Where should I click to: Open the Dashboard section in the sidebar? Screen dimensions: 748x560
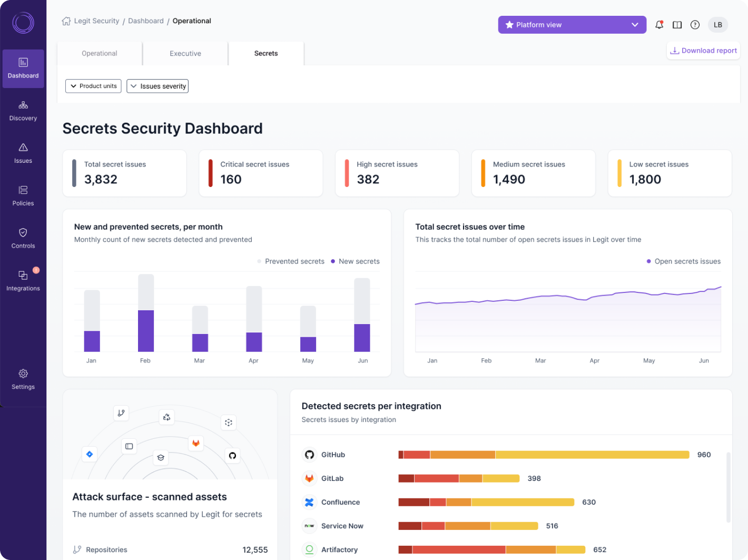click(x=23, y=68)
